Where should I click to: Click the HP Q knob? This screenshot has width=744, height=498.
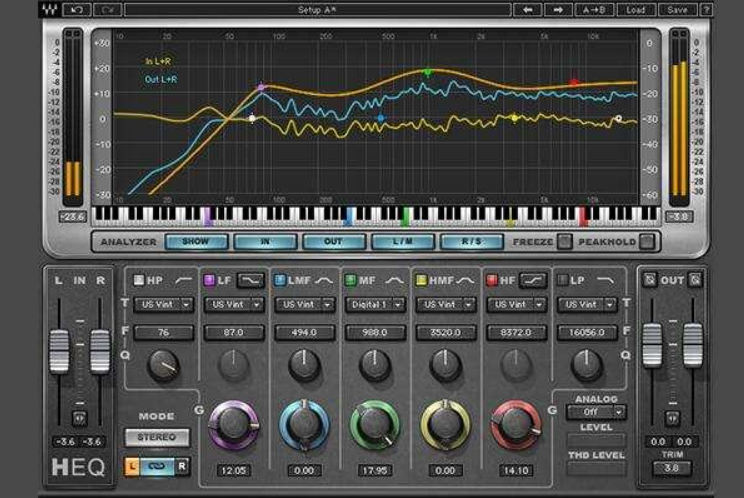(x=163, y=366)
